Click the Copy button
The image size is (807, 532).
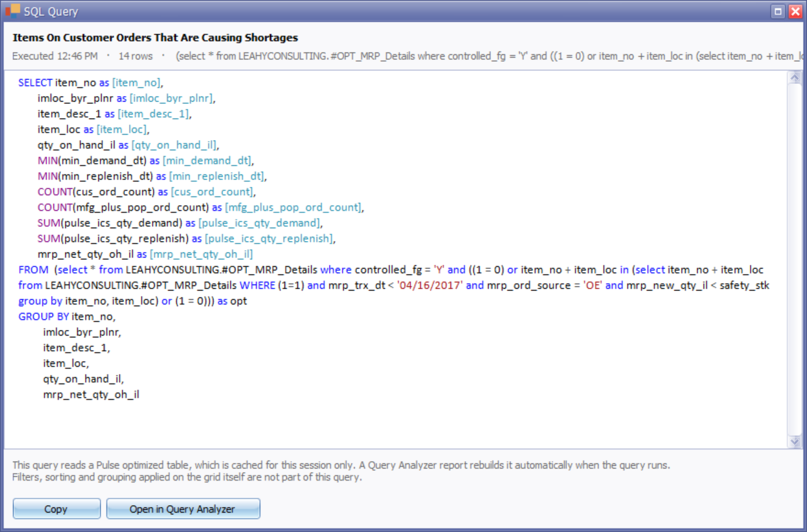pyautogui.click(x=56, y=509)
